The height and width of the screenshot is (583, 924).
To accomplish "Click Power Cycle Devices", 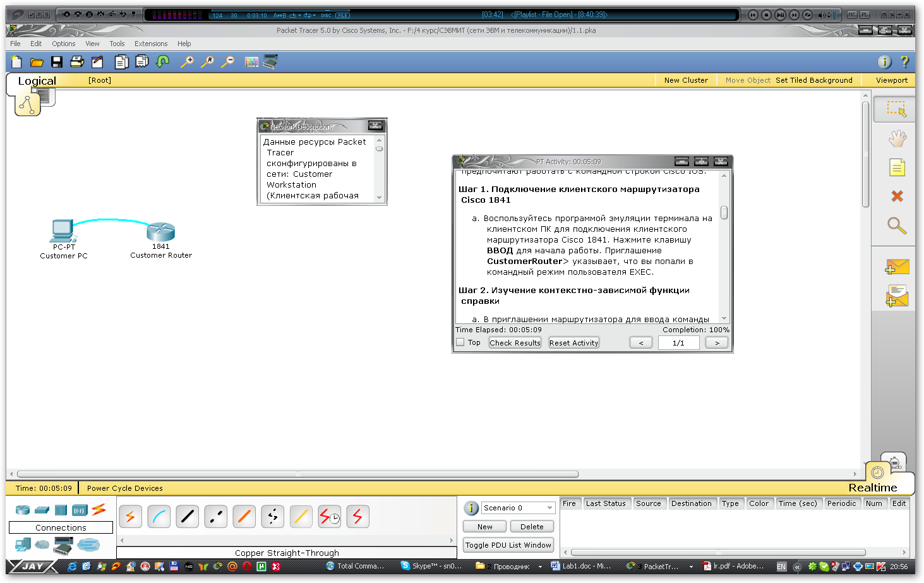I will 125,488.
